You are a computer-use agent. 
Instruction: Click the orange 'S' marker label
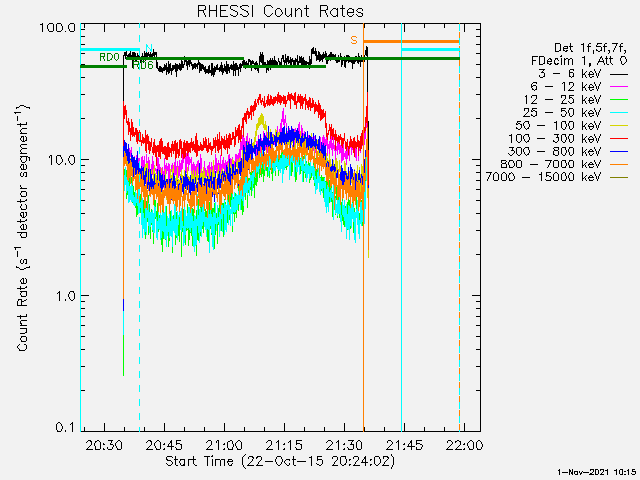[354, 40]
